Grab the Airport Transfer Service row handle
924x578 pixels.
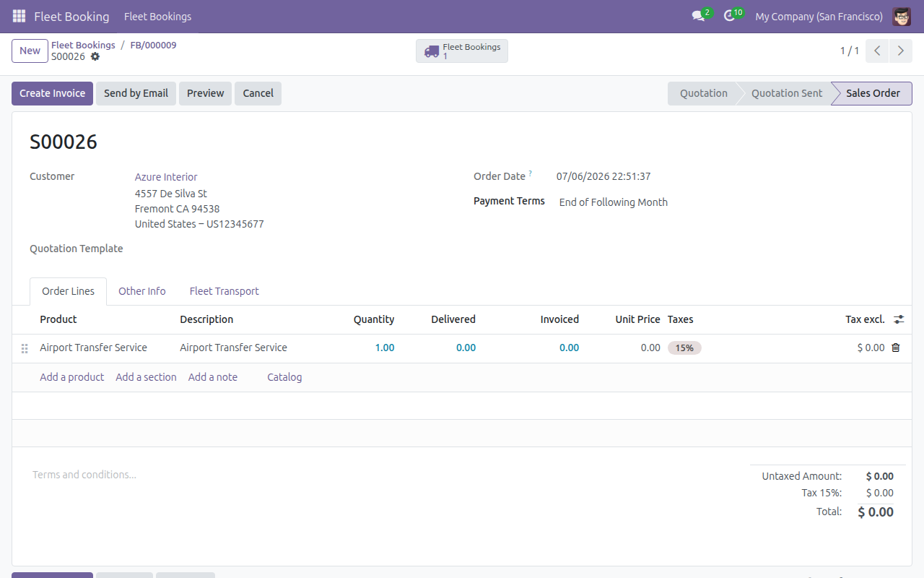click(x=25, y=348)
